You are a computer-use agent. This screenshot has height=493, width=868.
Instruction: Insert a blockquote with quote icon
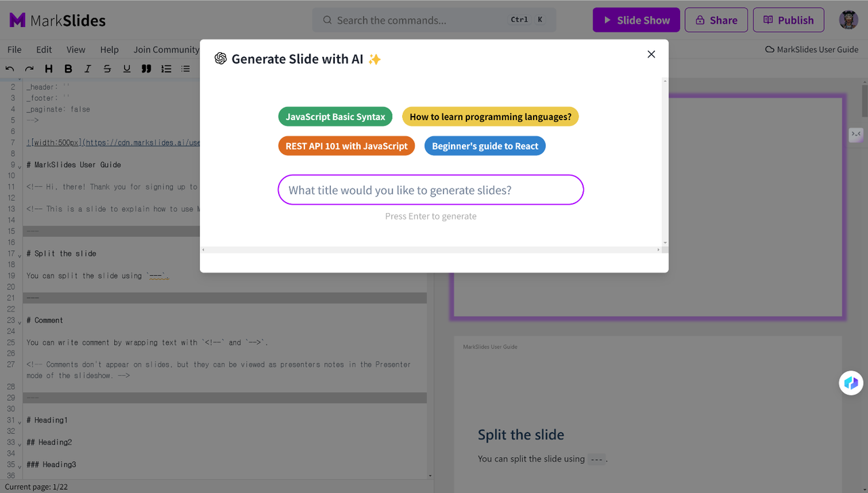point(146,68)
